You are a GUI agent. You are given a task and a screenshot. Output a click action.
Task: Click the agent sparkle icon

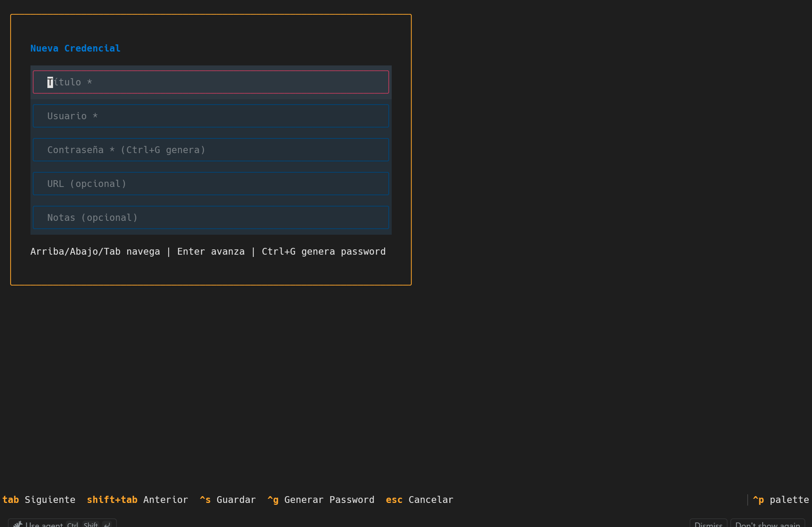click(x=18, y=524)
